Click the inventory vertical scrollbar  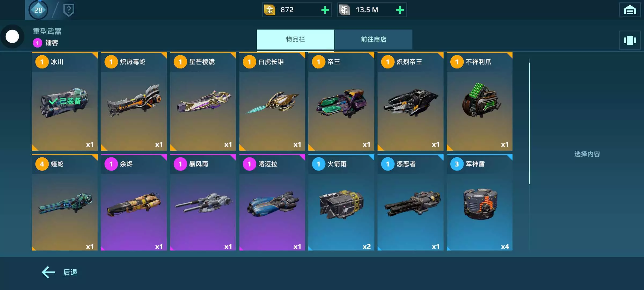click(x=529, y=124)
